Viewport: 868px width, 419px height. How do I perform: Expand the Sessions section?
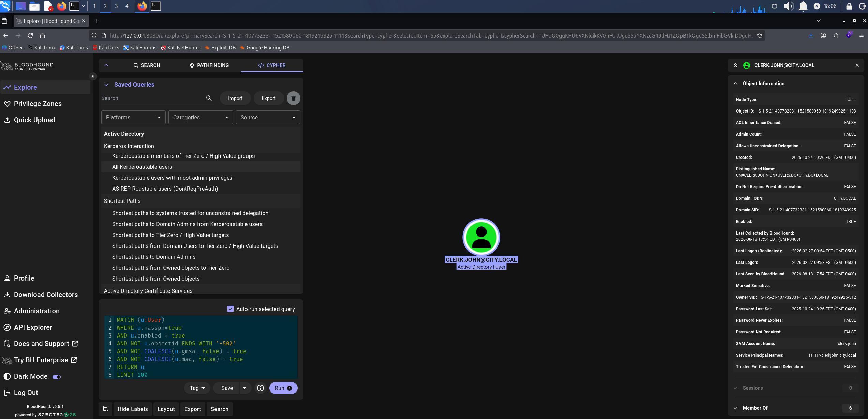click(796, 388)
